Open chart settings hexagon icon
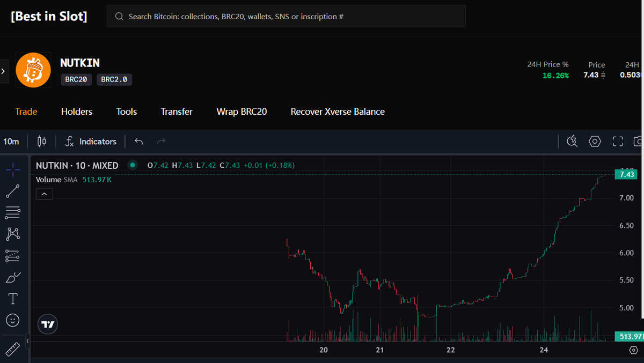 pyautogui.click(x=595, y=142)
